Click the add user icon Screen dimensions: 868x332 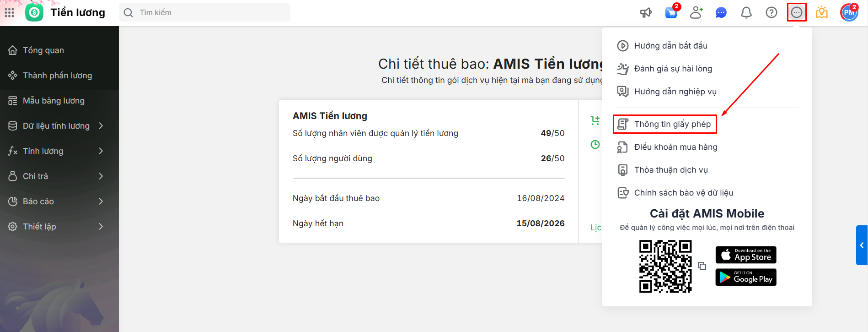(697, 12)
